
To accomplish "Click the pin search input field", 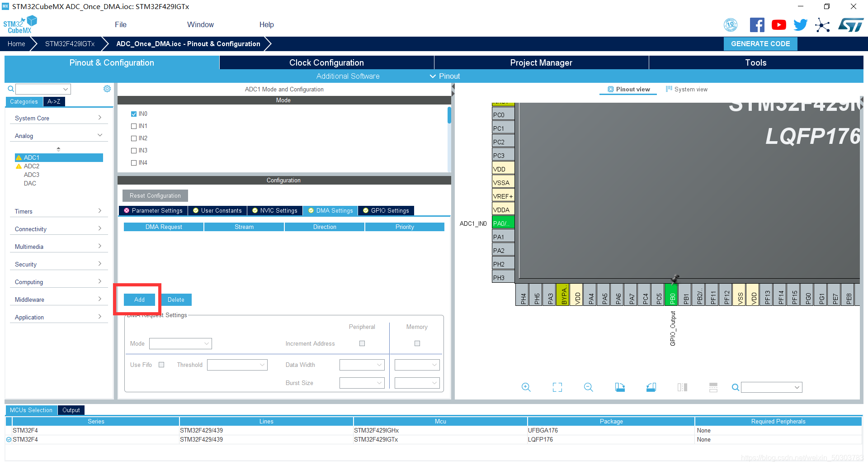I will pyautogui.click(x=771, y=387).
